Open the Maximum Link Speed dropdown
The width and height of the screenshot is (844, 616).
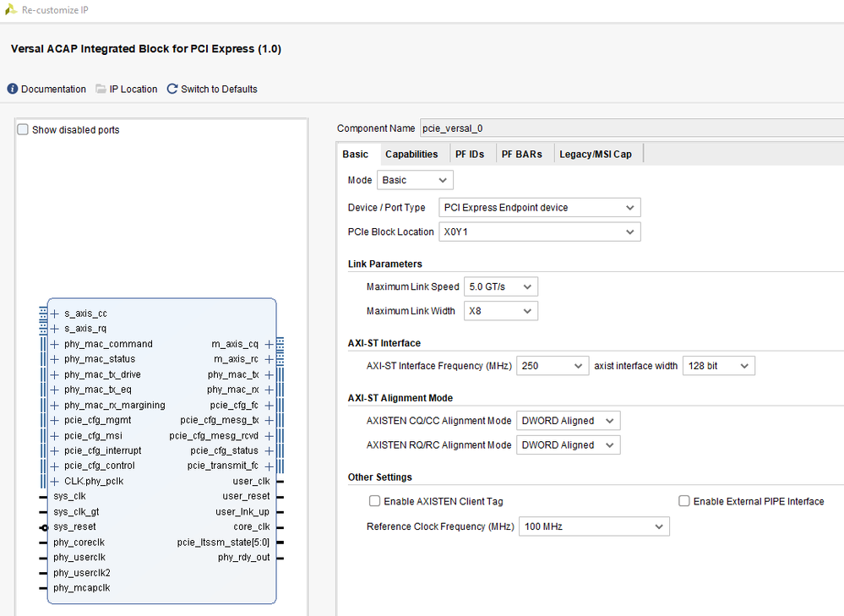501,286
